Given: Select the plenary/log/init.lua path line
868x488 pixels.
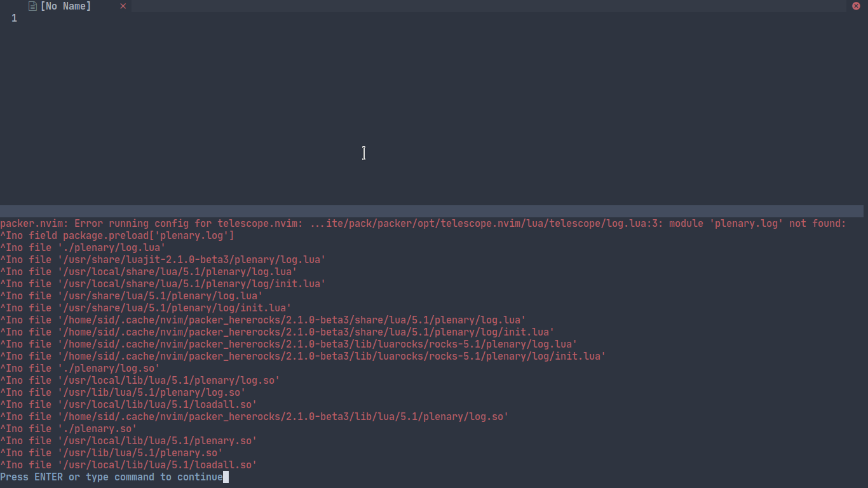Looking at the screenshot, I should click(162, 283).
